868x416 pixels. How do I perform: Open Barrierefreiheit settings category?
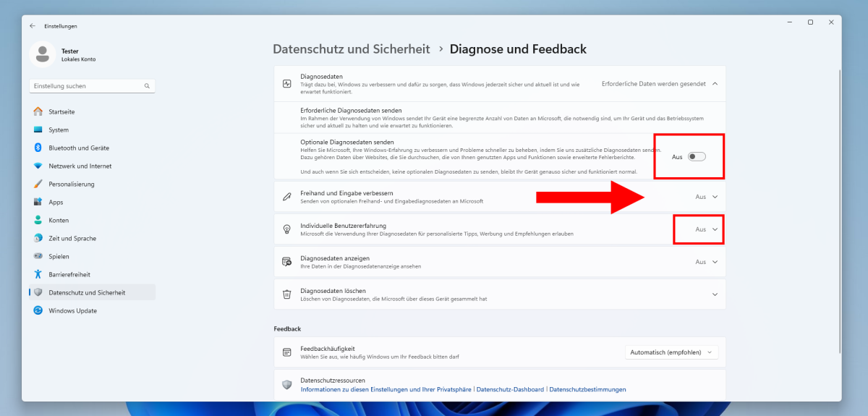pos(93,274)
